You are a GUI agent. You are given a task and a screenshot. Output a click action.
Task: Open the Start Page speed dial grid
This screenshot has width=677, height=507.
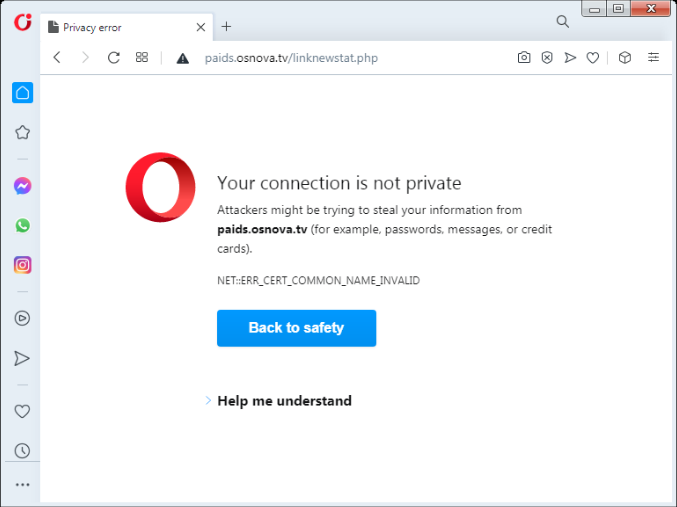point(142,57)
